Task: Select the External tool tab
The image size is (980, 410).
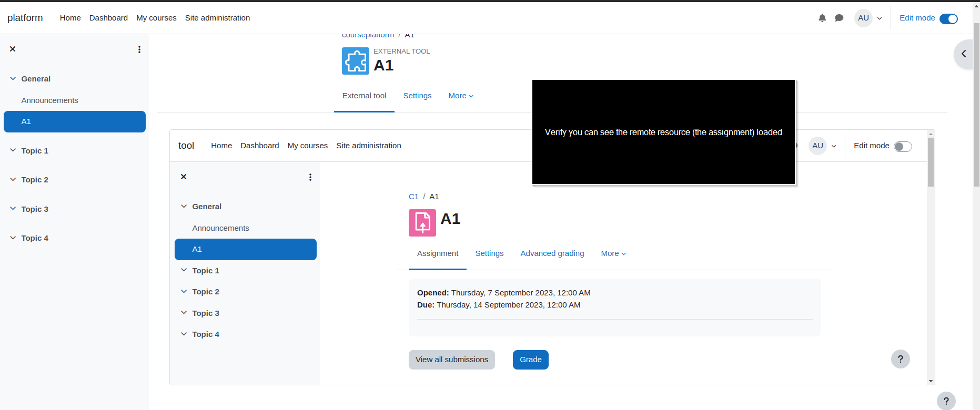Action: [x=364, y=96]
